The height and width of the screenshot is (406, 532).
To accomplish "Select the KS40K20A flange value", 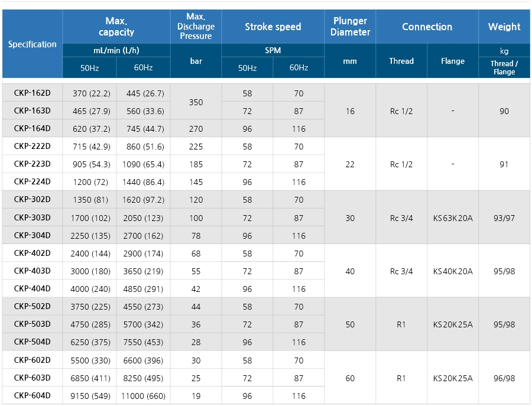I will coord(453,271).
